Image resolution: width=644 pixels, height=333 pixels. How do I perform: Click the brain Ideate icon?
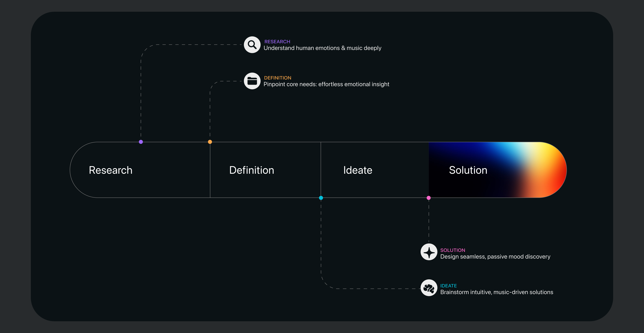pos(429,288)
